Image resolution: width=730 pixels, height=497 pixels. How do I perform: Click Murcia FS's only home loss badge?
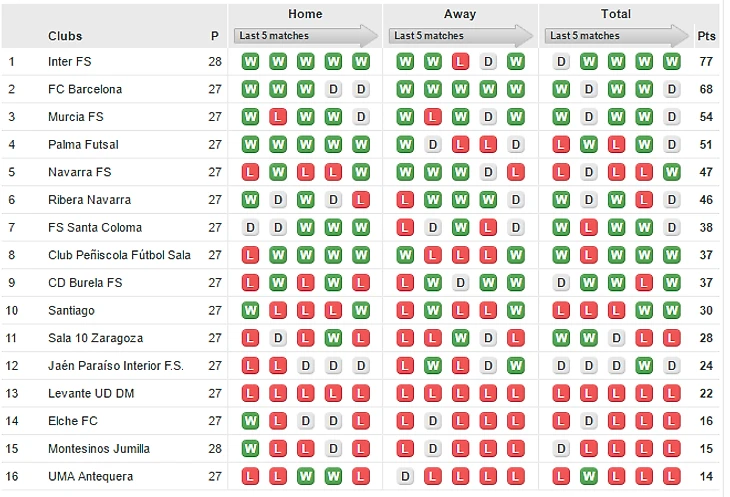[x=278, y=117]
